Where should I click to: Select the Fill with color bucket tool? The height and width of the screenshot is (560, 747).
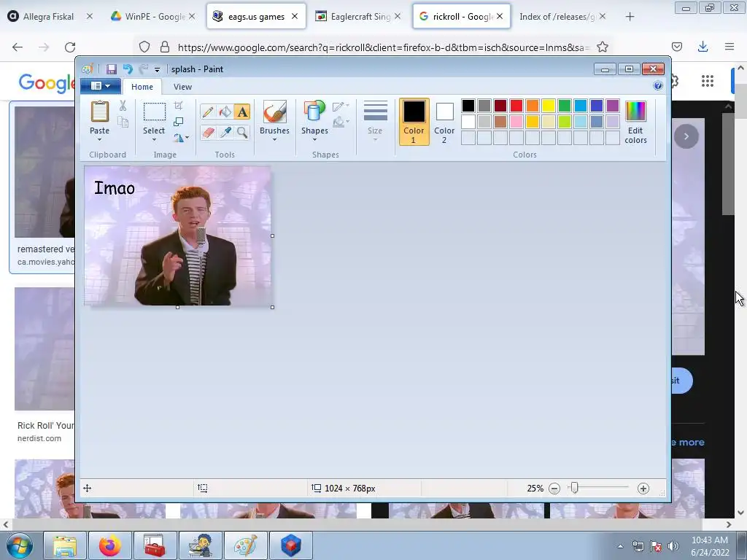coord(225,112)
